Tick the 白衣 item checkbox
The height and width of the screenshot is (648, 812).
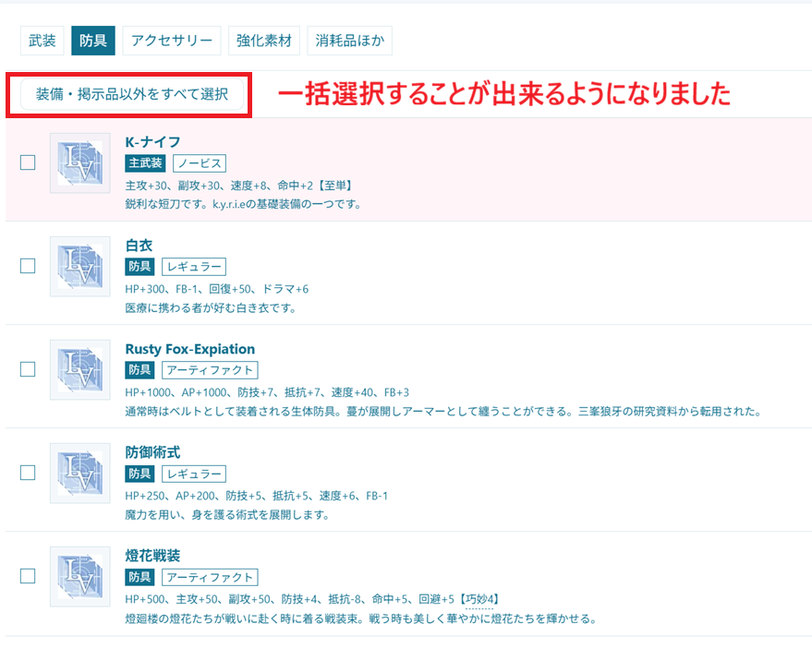tap(28, 266)
